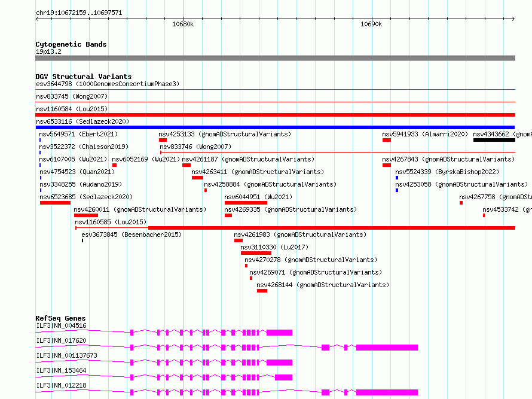This screenshot has height=399, width=532.
Task: Open the ILF3|NM_001137673 transcript label
Action: click(x=67, y=355)
